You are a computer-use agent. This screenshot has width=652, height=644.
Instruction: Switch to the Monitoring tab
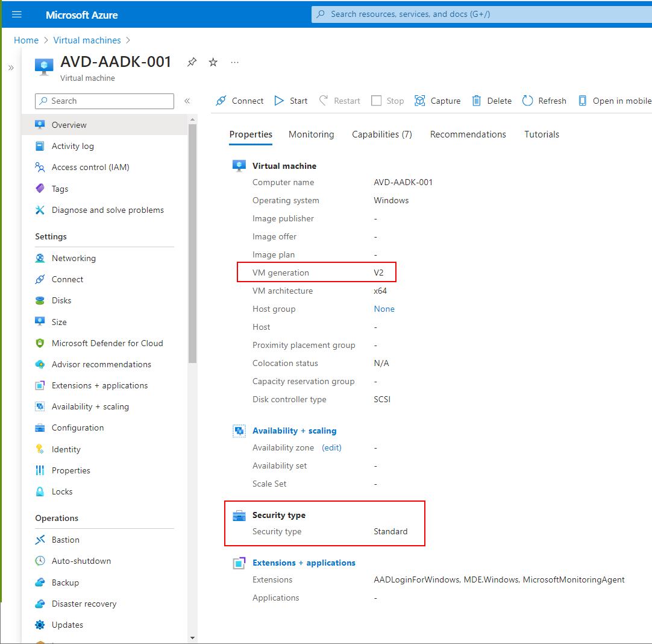point(311,134)
